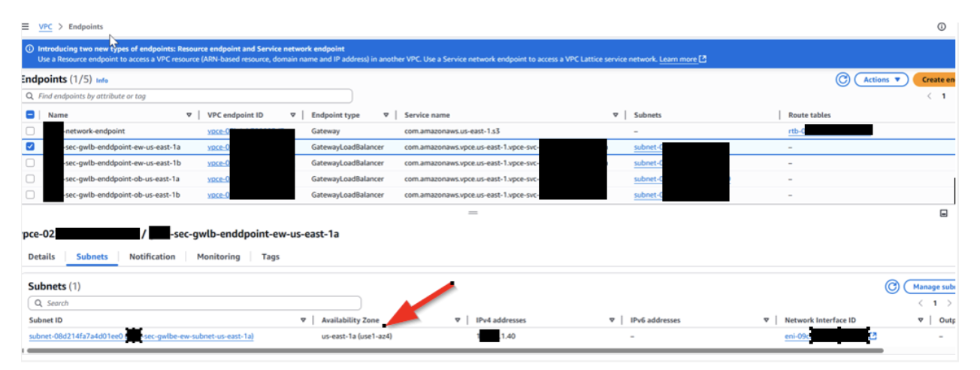Image resolution: width=980 pixels, height=370 pixels.
Task: Select the network-endpoint row checkbox
Action: (30, 131)
